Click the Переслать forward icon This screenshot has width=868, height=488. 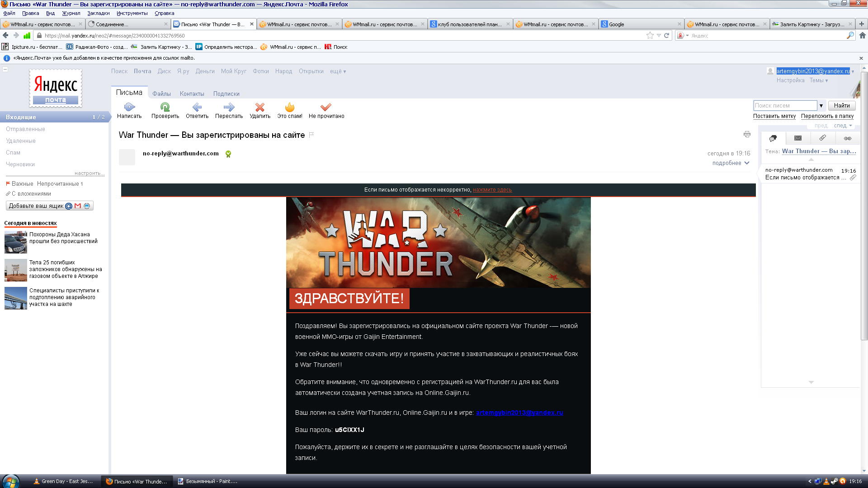pyautogui.click(x=229, y=107)
